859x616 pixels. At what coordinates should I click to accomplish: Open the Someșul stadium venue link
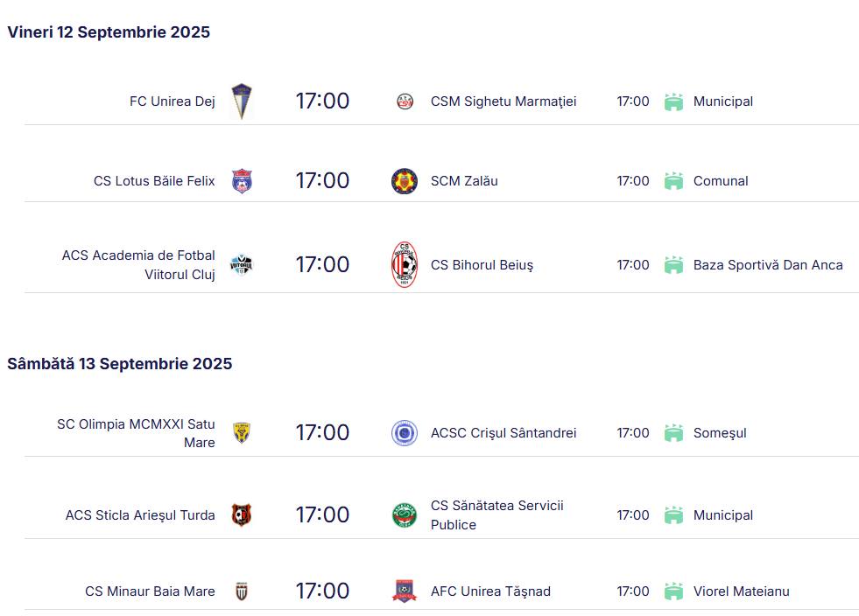[x=720, y=433]
